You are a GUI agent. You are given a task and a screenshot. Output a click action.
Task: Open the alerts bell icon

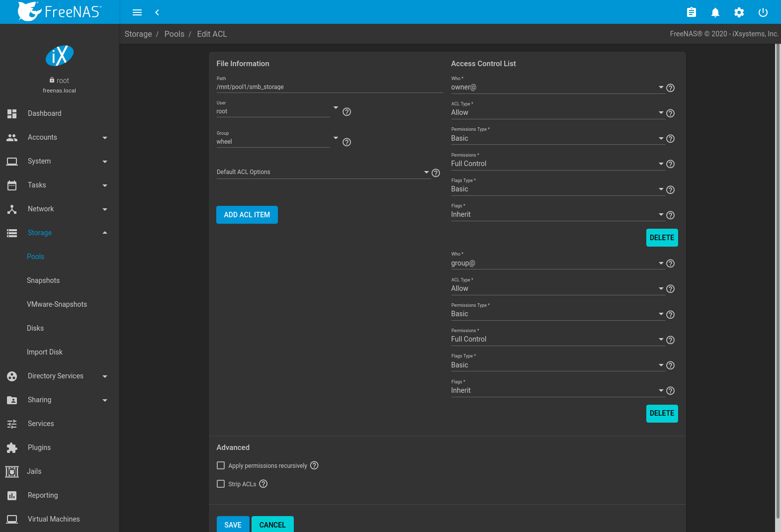(x=715, y=12)
